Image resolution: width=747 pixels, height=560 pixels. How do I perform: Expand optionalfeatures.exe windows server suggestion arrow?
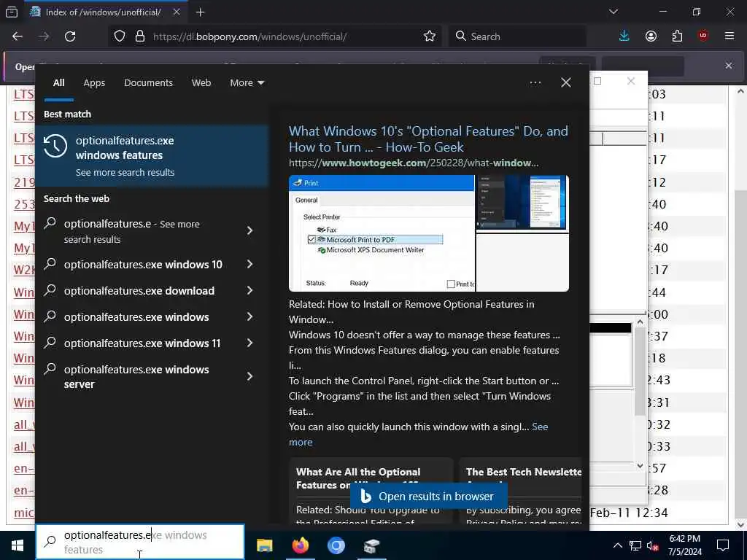tap(249, 377)
